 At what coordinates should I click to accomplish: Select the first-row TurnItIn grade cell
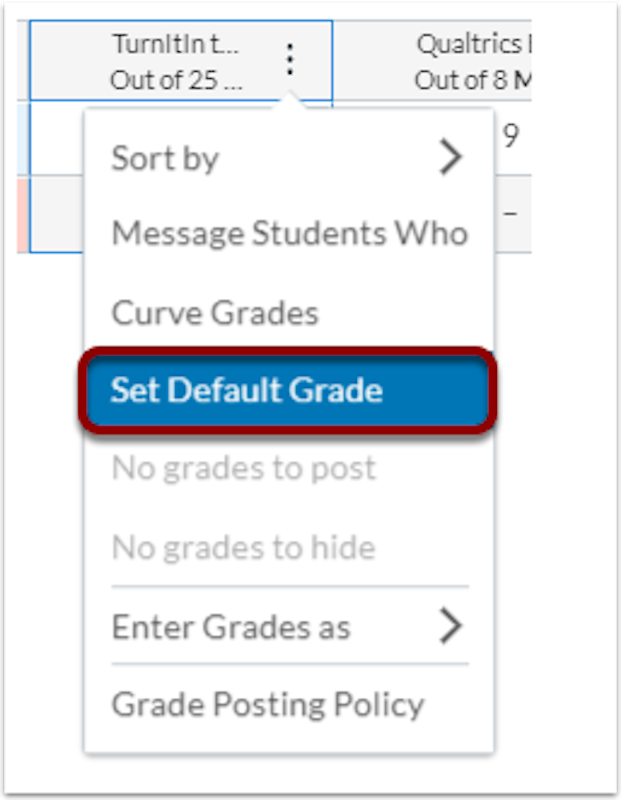pyautogui.click(x=57, y=137)
